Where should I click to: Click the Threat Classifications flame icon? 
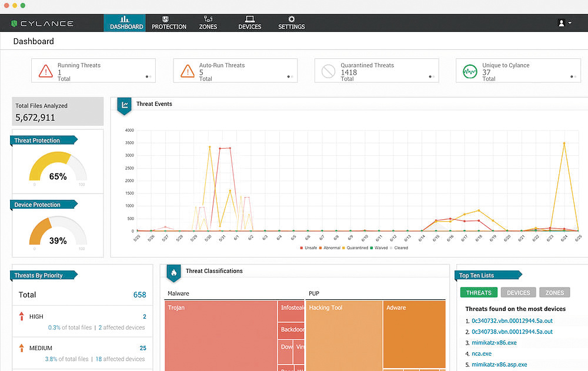pos(174,272)
